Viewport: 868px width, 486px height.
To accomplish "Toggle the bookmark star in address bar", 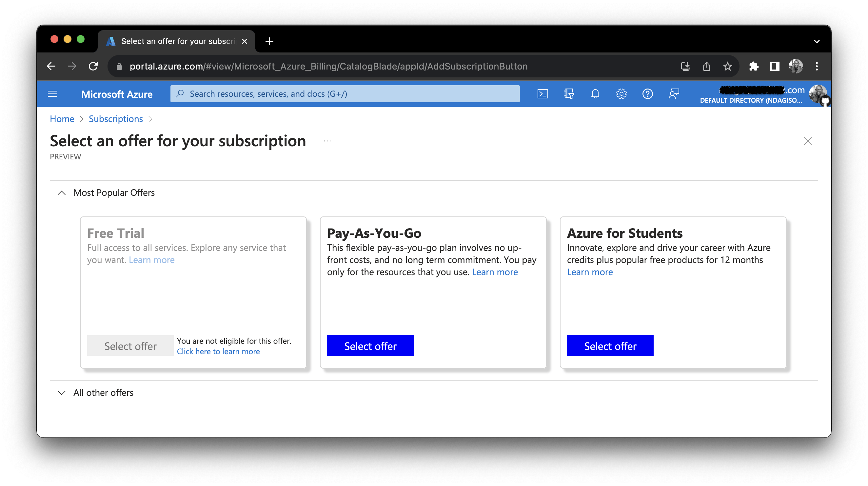I will pyautogui.click(x=728, y=66).
